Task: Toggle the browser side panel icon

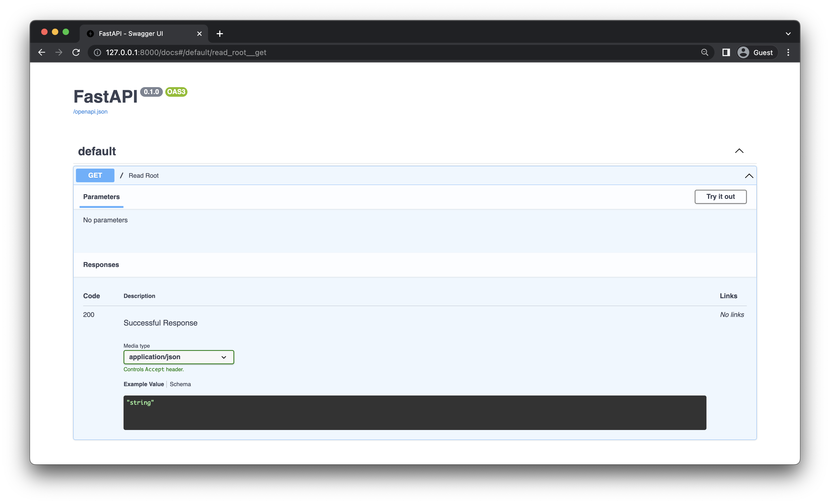Action: [x=726, y=53]
